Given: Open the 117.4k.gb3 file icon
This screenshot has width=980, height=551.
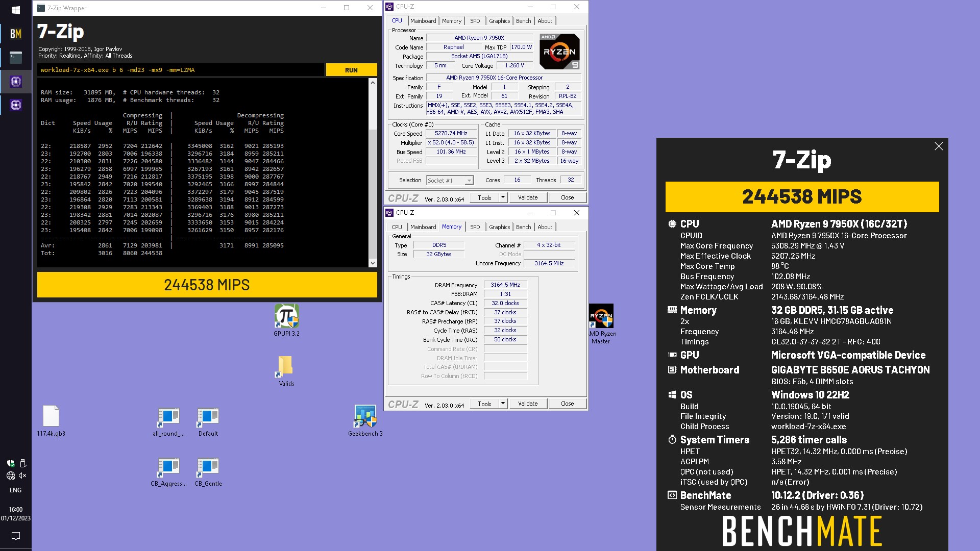Looking at the screenshot, I should click(51, 421).
